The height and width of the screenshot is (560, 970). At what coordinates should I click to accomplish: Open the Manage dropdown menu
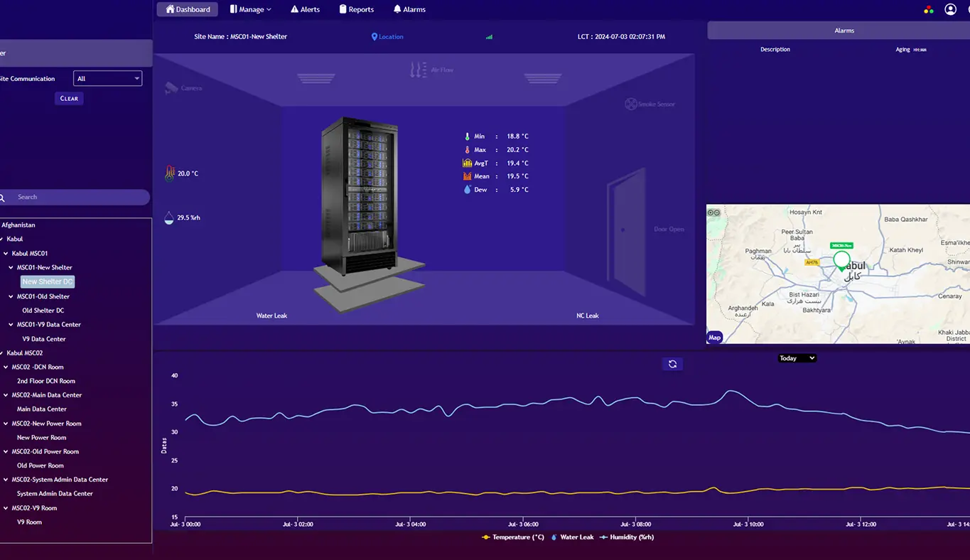[250, 9]
